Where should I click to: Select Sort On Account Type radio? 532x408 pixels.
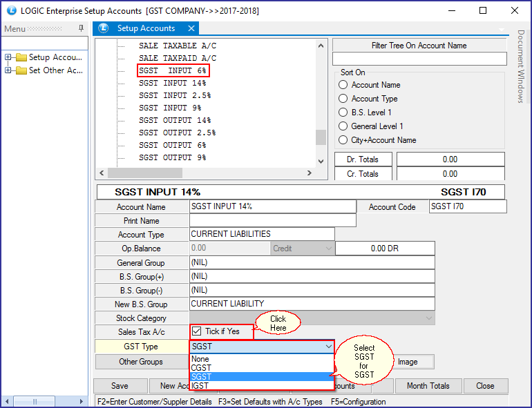[343, 99]
